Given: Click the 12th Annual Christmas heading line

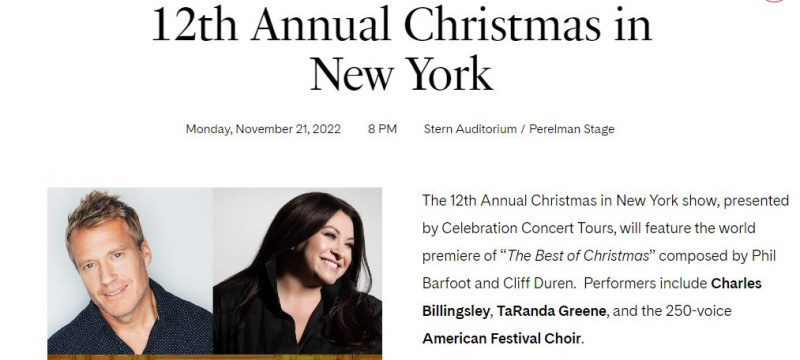Looking at the screenshot, I should click(402, 24).
